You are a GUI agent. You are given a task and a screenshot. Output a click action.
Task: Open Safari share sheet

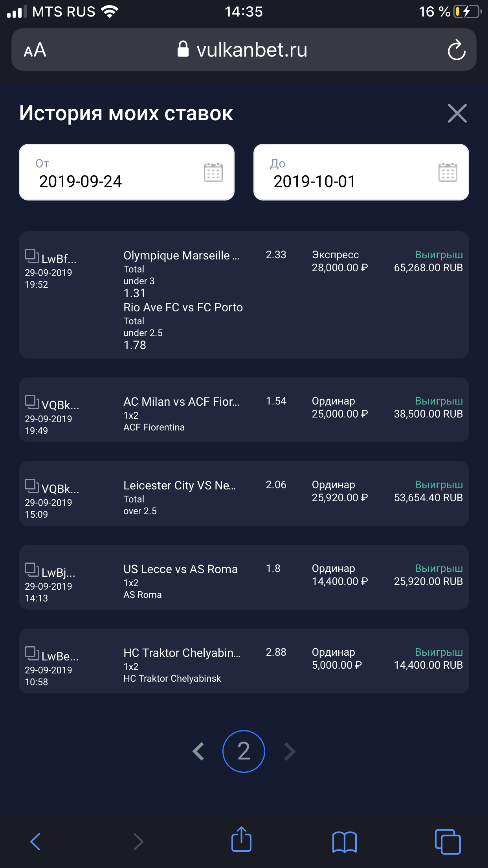(x=241, y=839)
